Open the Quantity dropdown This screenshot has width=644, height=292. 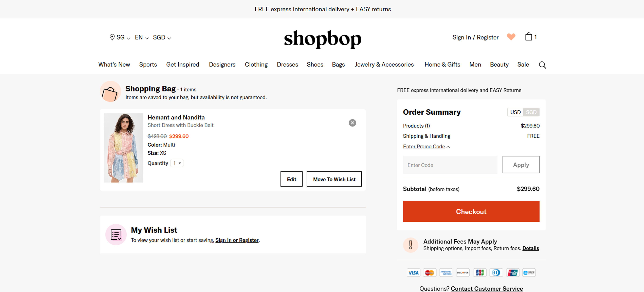click(177, 163)
